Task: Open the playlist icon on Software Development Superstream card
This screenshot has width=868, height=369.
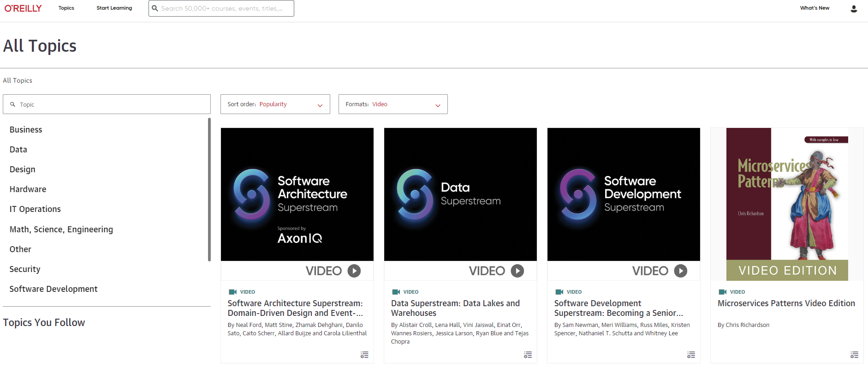Action: coord(691,355)
